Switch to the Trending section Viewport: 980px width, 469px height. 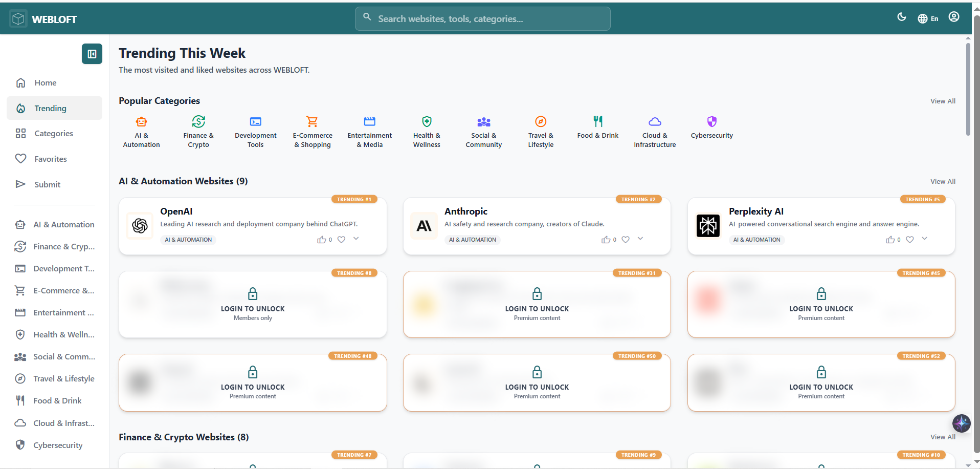(50, 108)
